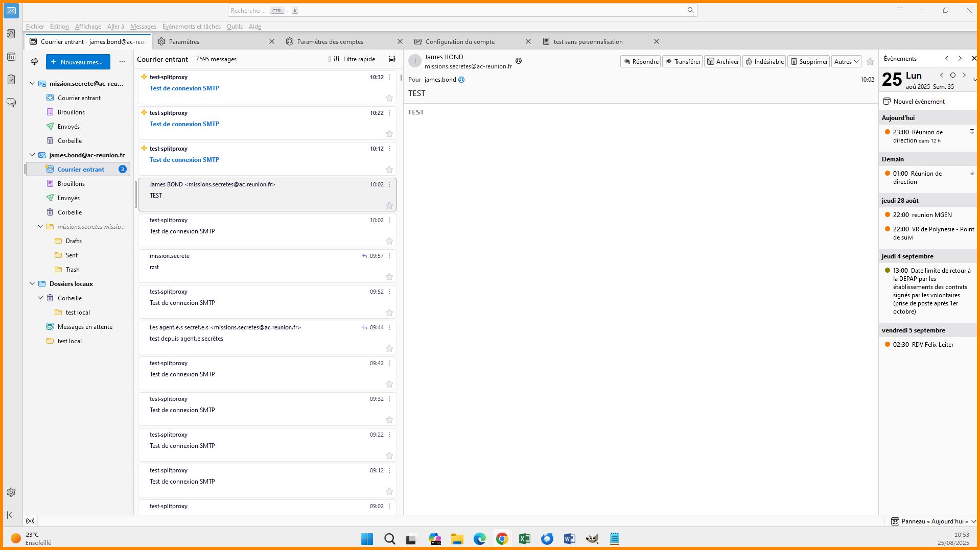The height and width of the screenshot is (550, 980).
Task: Open the Autres dropdown menu
Action: (x=846, y=62)
